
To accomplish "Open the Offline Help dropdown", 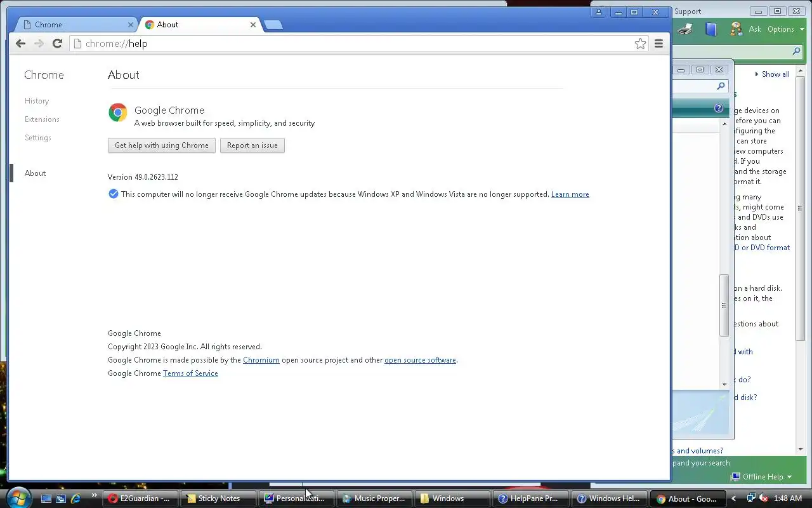I will [761, 477].
